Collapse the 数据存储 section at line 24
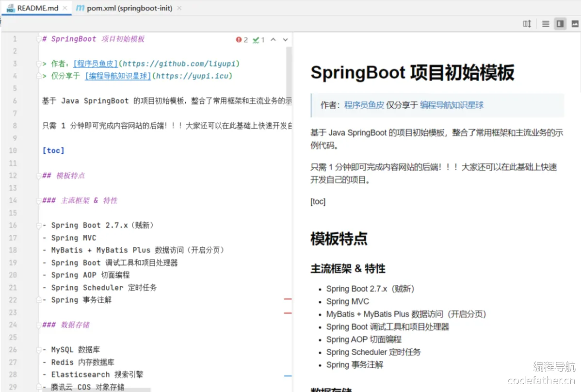 pyautogui.click(x=38, y=325)
